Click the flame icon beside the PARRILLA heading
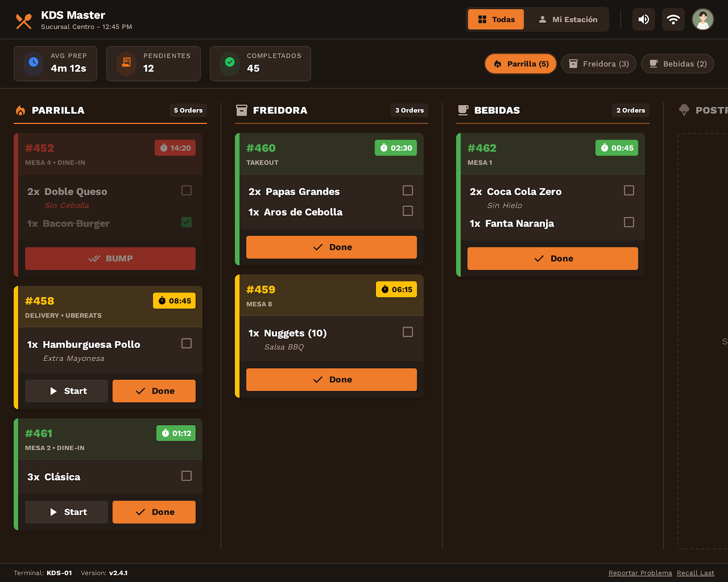The width and height of the screenshot is (728, 582). (20, 110)
